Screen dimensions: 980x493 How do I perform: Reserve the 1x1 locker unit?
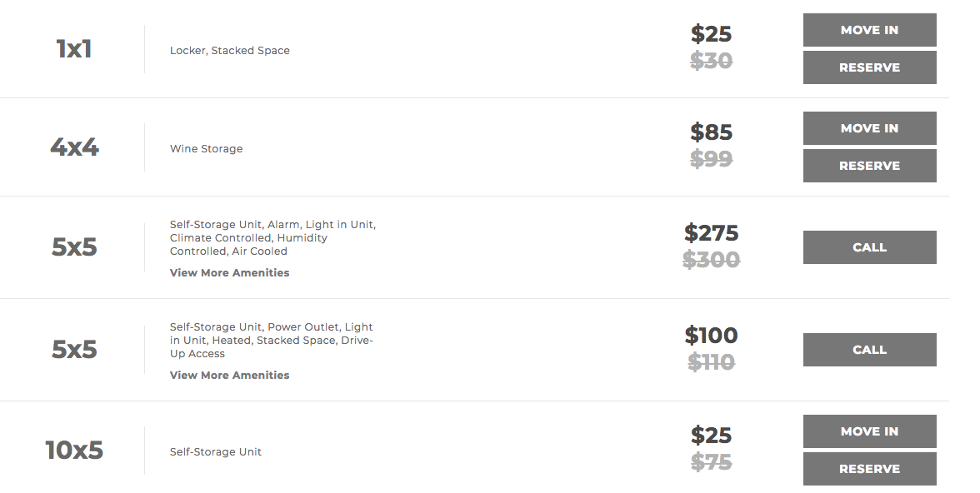(869, 67)
